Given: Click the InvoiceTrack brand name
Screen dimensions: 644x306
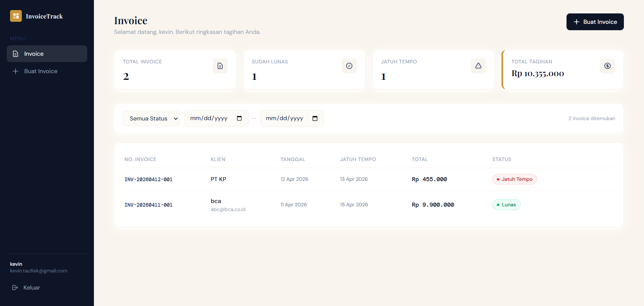Looking at the screenshot, I should 44,16.
